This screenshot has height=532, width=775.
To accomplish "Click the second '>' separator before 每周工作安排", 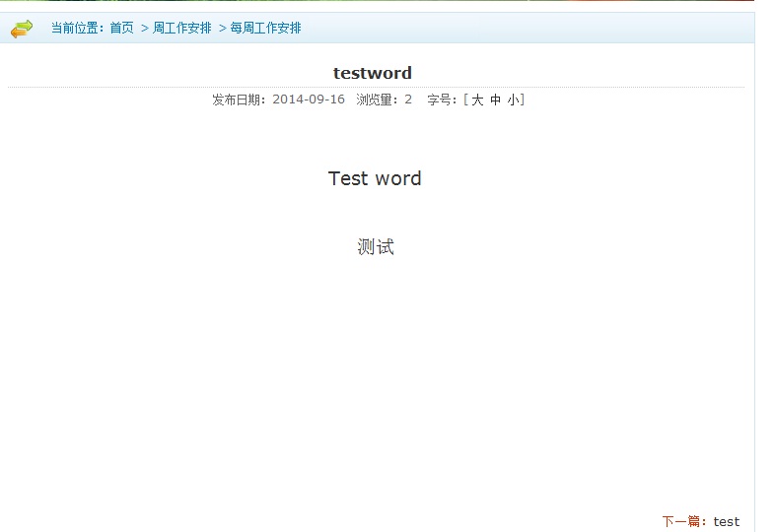I will coord(223,28).
